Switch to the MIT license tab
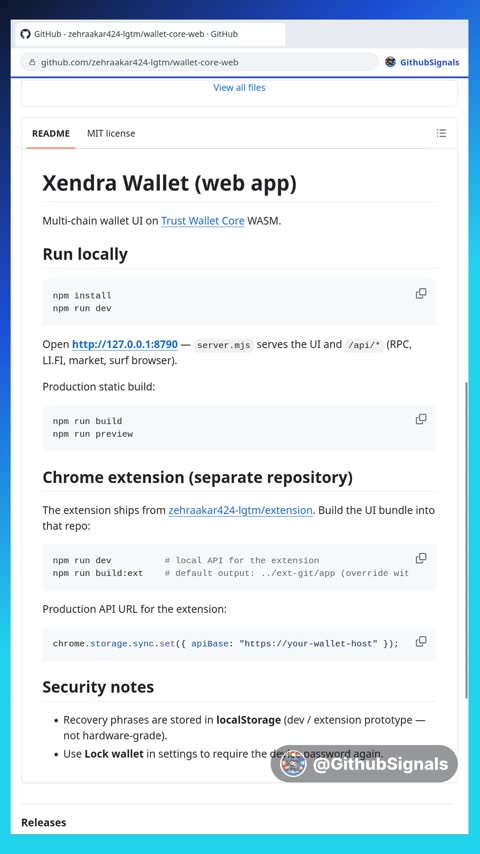480x854 pixels. coord(111,133)
